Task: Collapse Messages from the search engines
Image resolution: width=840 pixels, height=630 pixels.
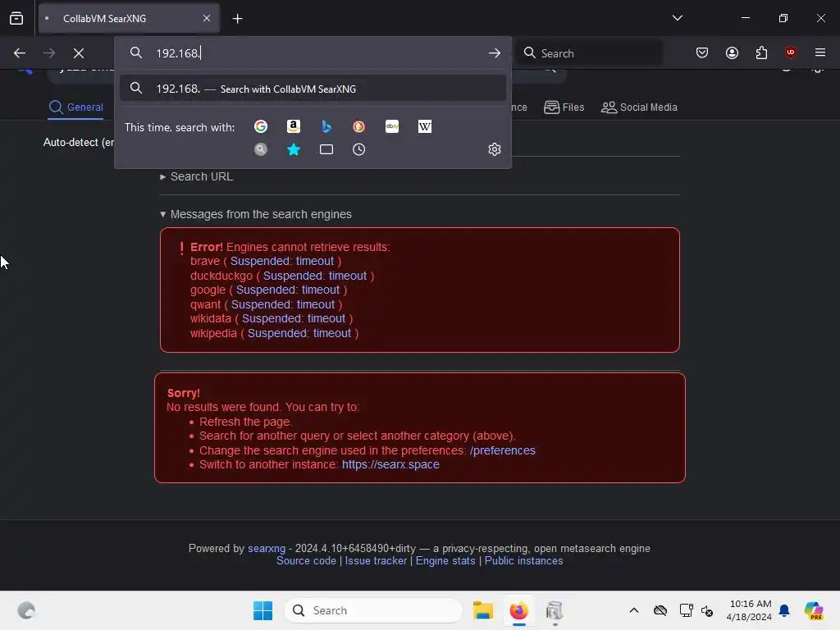Action: click(256, 214)
